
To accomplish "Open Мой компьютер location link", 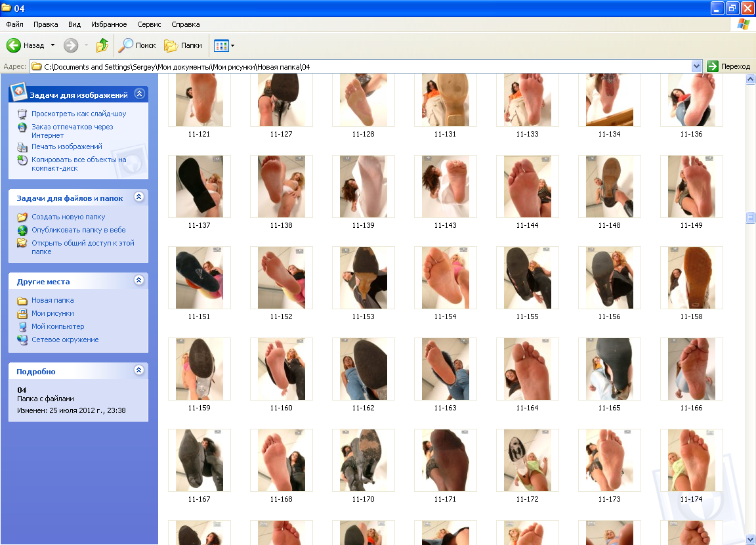I will tap(58, 326).
